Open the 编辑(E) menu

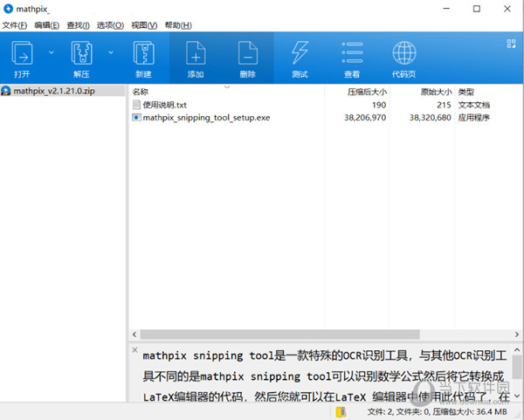(47, 25)
